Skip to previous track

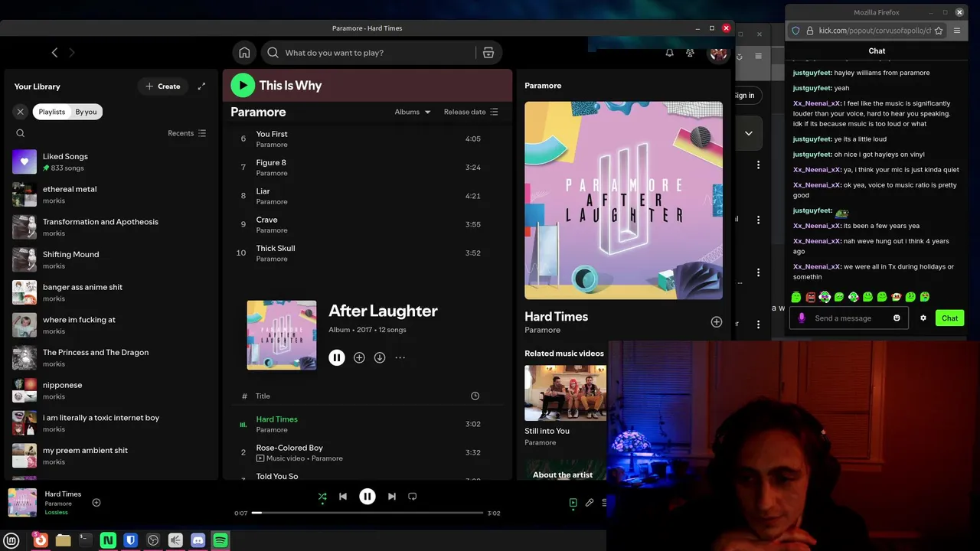[x=343, y=497]
